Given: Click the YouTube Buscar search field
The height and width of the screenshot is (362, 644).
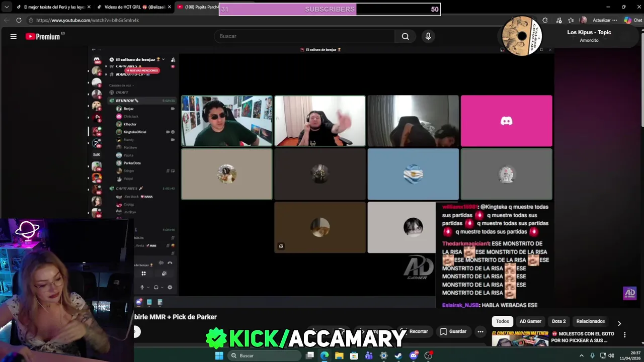Looking at the screenshot, I should pyautogui.click(x=304, y=36).
